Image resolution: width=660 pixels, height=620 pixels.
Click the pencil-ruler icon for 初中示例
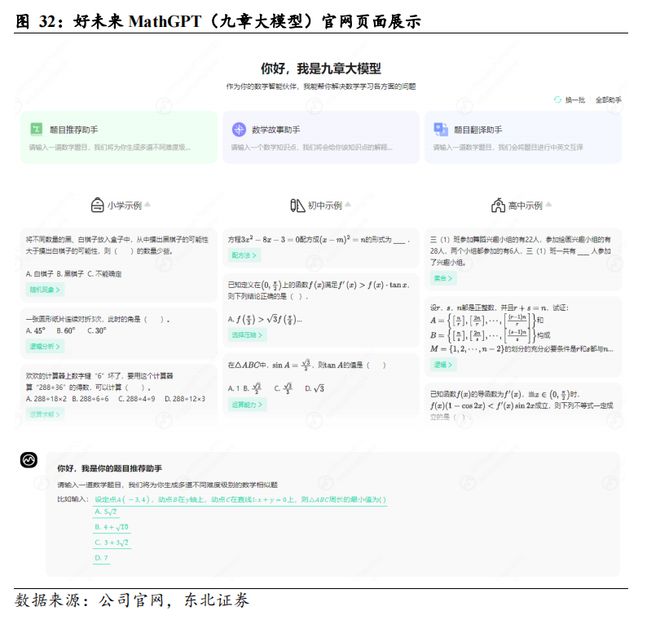click(297, 205)
